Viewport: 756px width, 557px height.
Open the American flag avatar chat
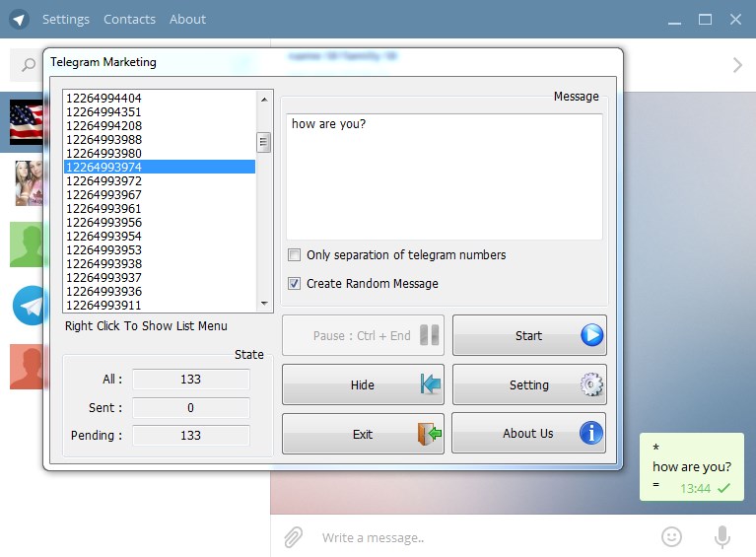[x=27, y=122]
